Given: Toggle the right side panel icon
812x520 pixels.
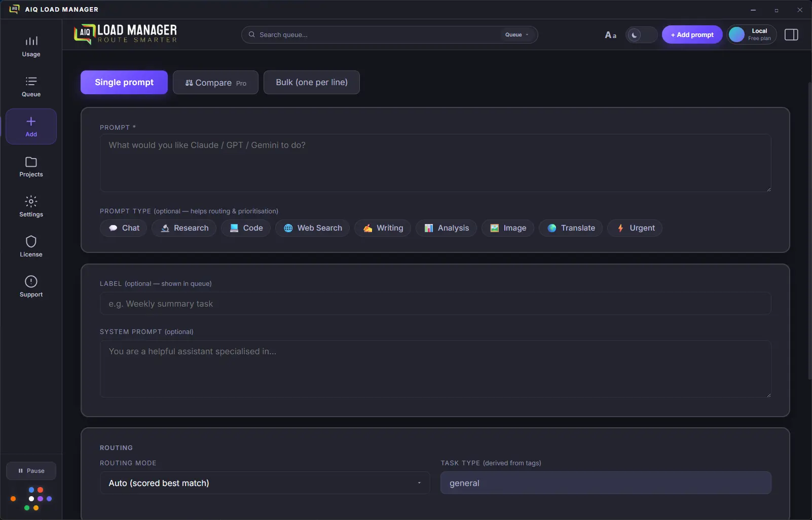Looking at the screenshot, I should point(791,34).
